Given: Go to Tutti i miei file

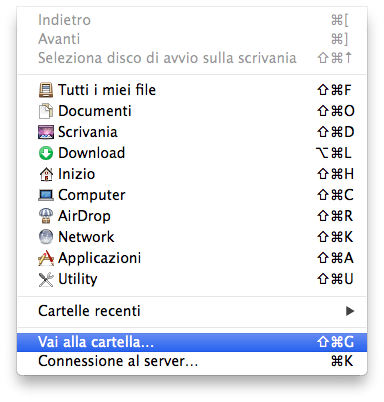Looking at the screenshot, I should click(107, 90).
